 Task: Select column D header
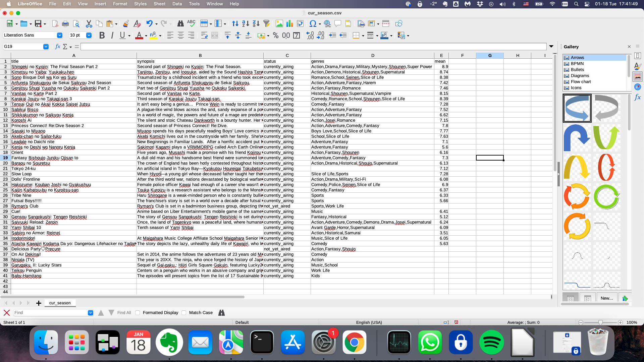(372, 56)
